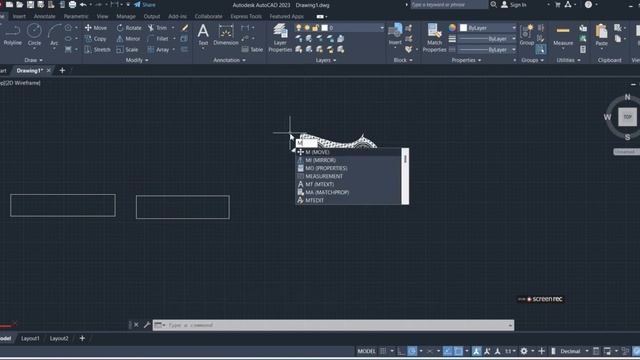This screenshot has width=640, height=360.
Task: Click the Plot printer icon in quick access toolbar
Action: click(72, 4)
